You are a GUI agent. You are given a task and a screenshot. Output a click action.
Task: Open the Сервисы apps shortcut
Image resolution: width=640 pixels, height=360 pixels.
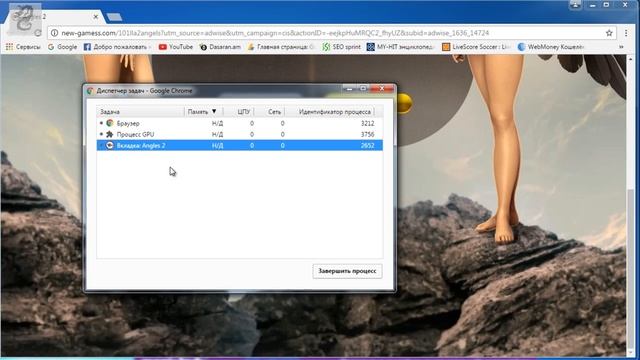point(23,47)
